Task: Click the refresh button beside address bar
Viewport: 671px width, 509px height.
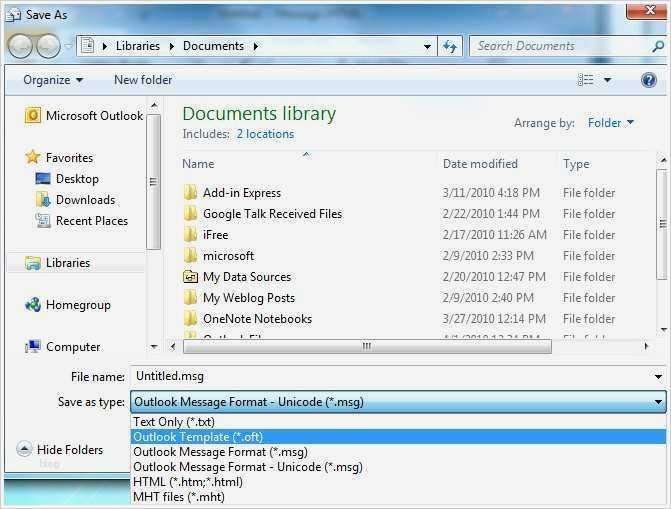Action: (450, 46)
